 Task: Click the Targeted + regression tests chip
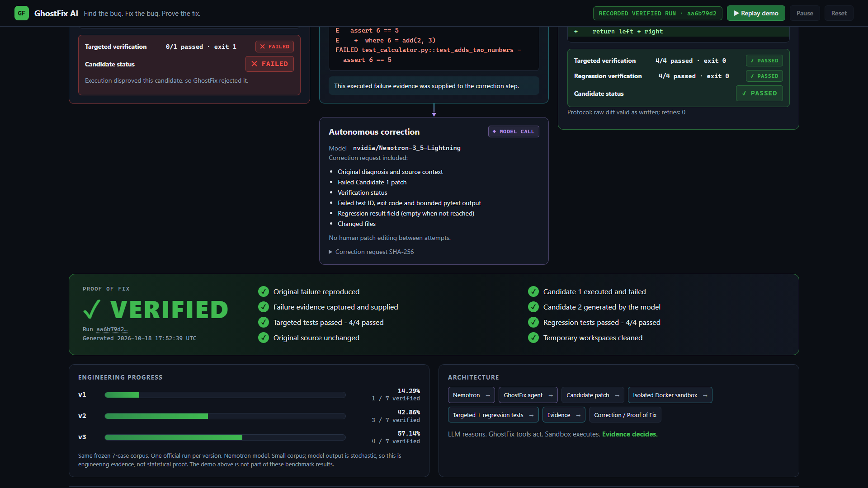point(493,415)
